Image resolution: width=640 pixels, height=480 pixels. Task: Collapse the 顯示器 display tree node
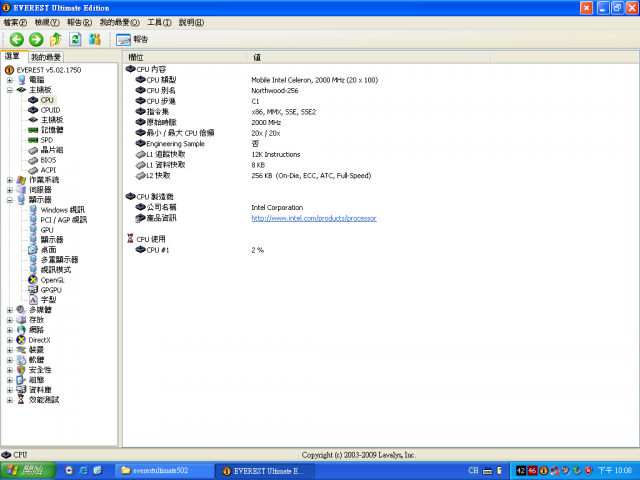[9, 200]
